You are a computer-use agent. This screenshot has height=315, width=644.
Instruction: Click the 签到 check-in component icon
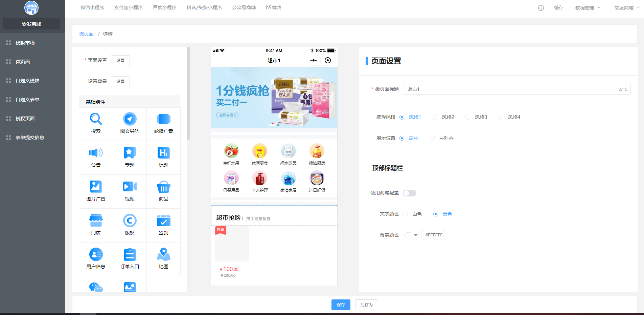coord(163,221)
